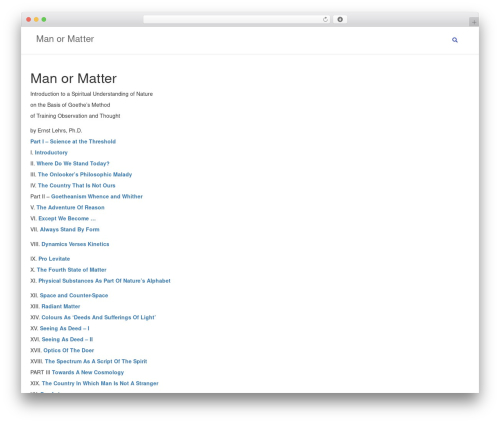Click the green maximize window button
Image resolution: width=500 pixels, height=423 pixels.
(44, 19)
